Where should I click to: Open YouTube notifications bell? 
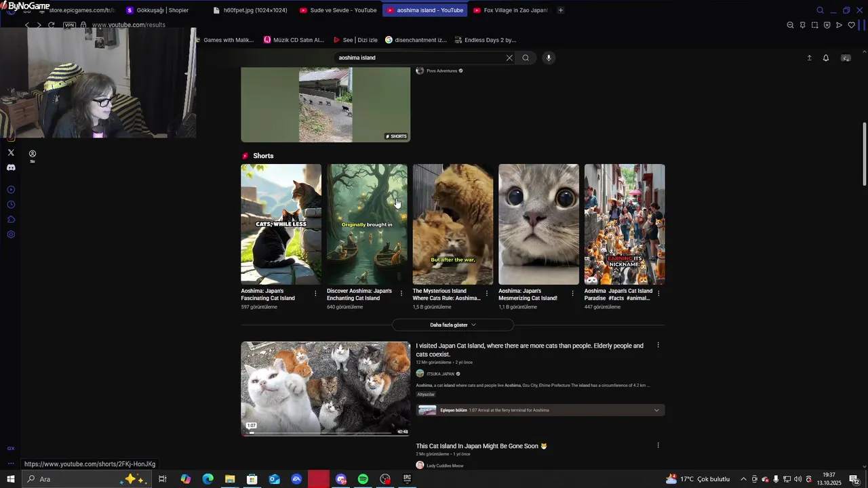tap(826, 58)
